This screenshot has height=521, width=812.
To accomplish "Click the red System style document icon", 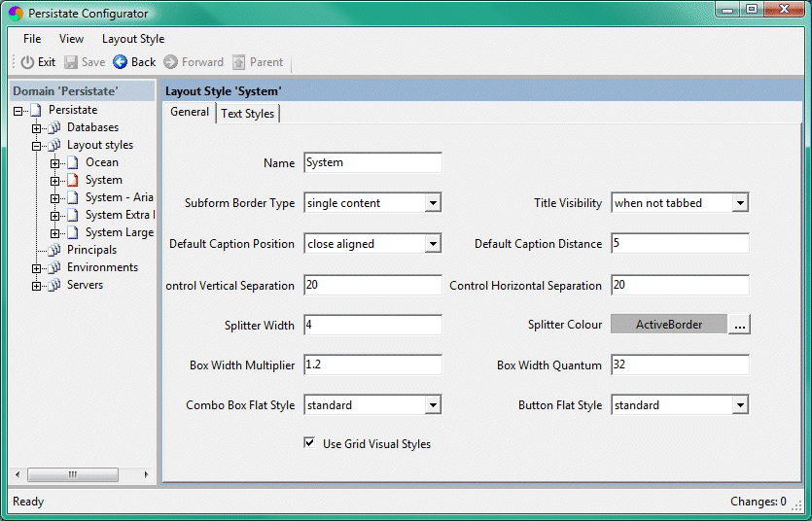I will [73, 181].
